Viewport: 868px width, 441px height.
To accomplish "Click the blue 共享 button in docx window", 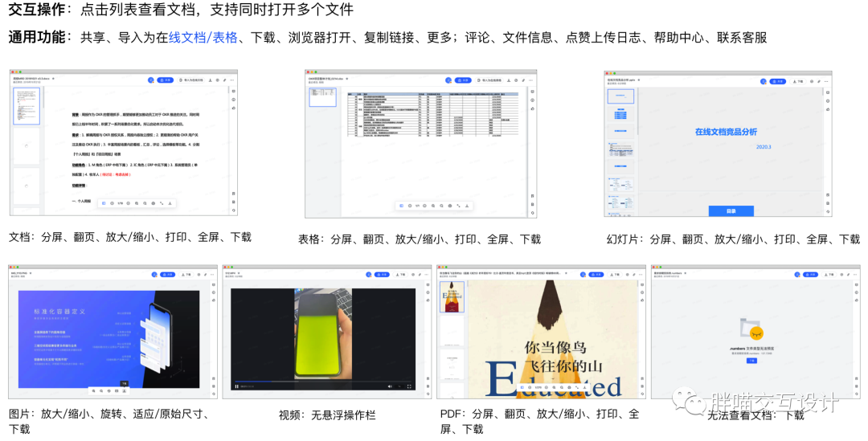I will tap(165, 80).
